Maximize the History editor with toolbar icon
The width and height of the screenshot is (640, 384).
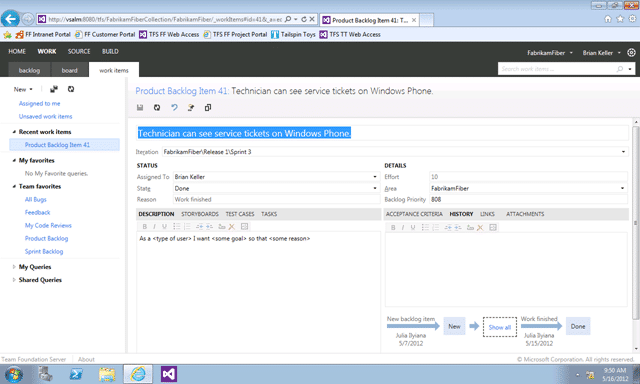(x=493, y=227)
